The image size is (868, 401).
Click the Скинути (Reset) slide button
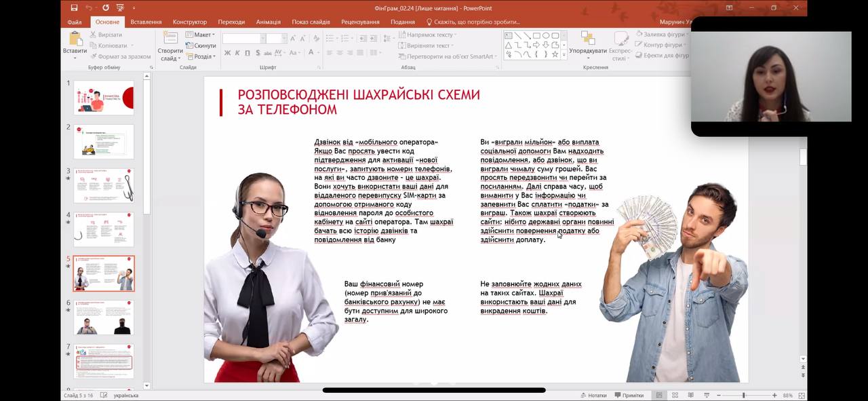201,45
